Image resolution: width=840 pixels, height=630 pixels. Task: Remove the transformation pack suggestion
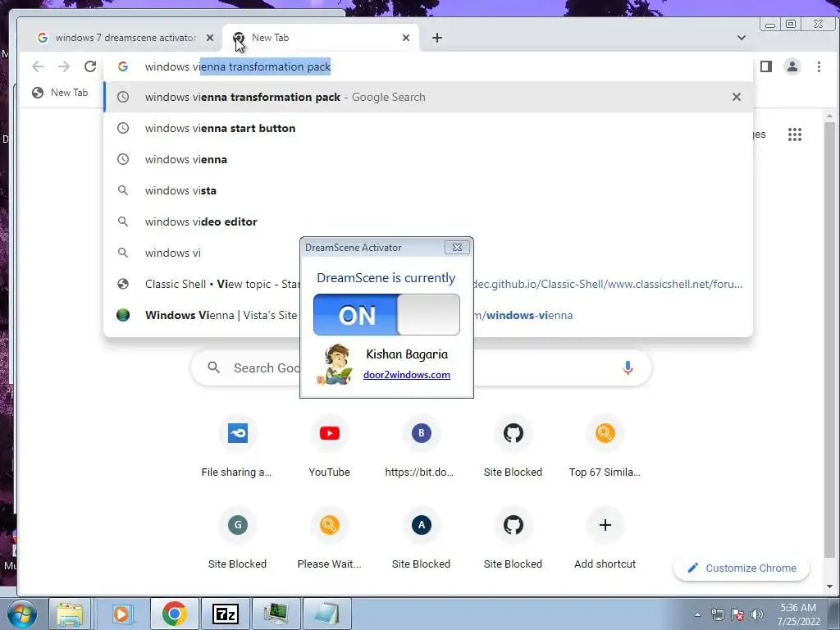tap(737, 97)
